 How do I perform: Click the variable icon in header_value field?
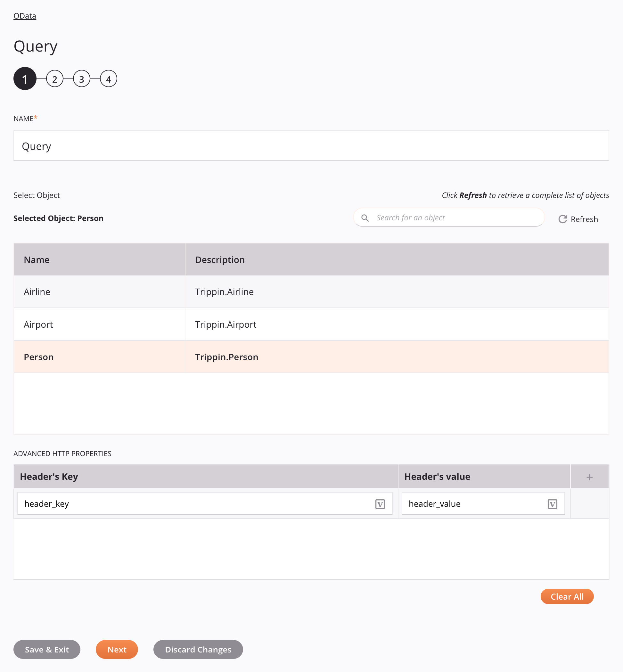point(552,504)
